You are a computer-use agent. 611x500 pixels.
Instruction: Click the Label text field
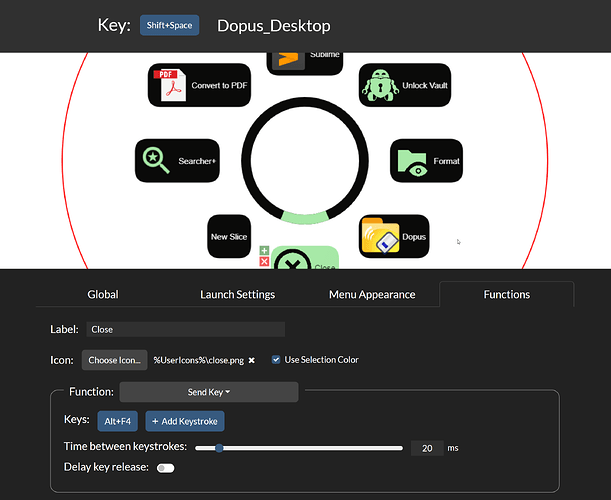point(185,329)
